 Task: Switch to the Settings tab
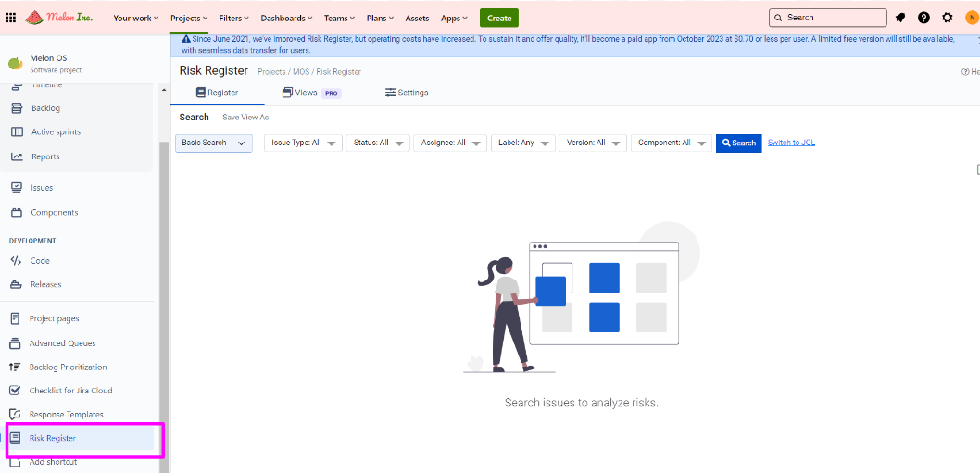(x=407, y=93)
